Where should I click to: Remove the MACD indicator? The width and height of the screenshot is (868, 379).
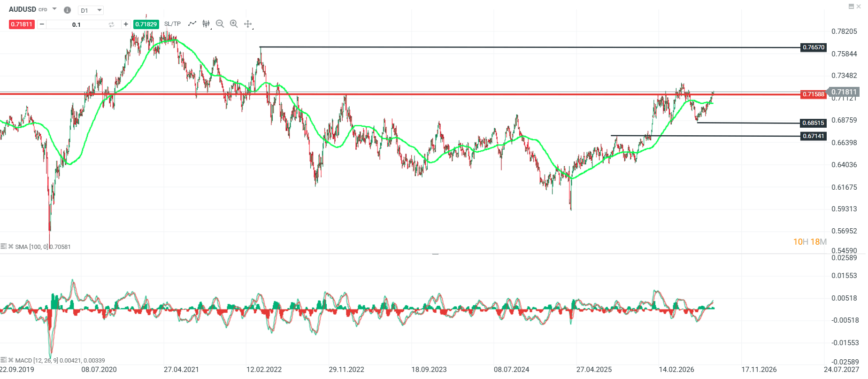11,360
